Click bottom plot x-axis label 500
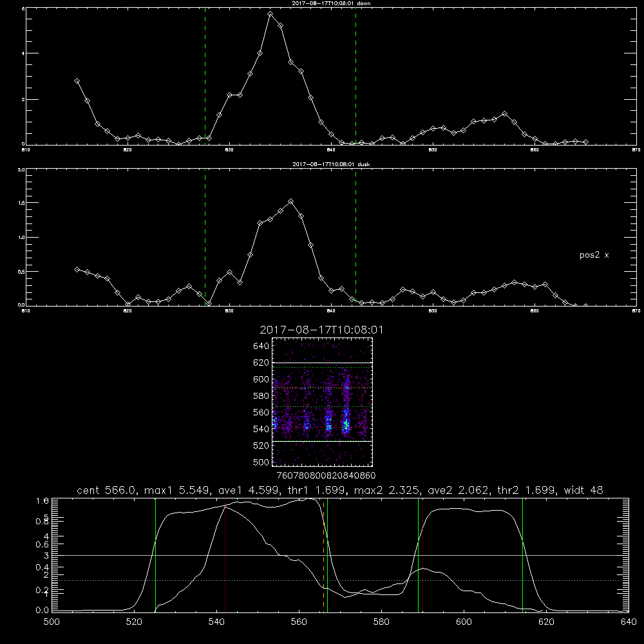Viewport: 644px width, 644px height. coord(52,622)
